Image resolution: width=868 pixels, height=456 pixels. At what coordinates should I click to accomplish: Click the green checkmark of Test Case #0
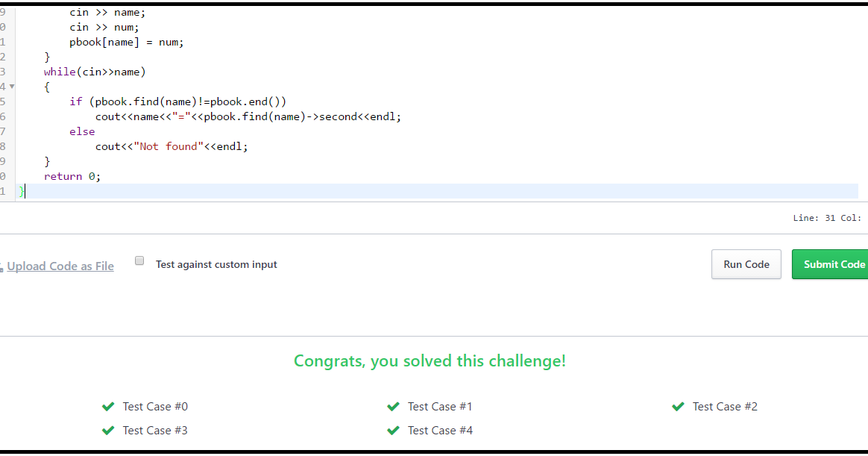coord(108,407)
